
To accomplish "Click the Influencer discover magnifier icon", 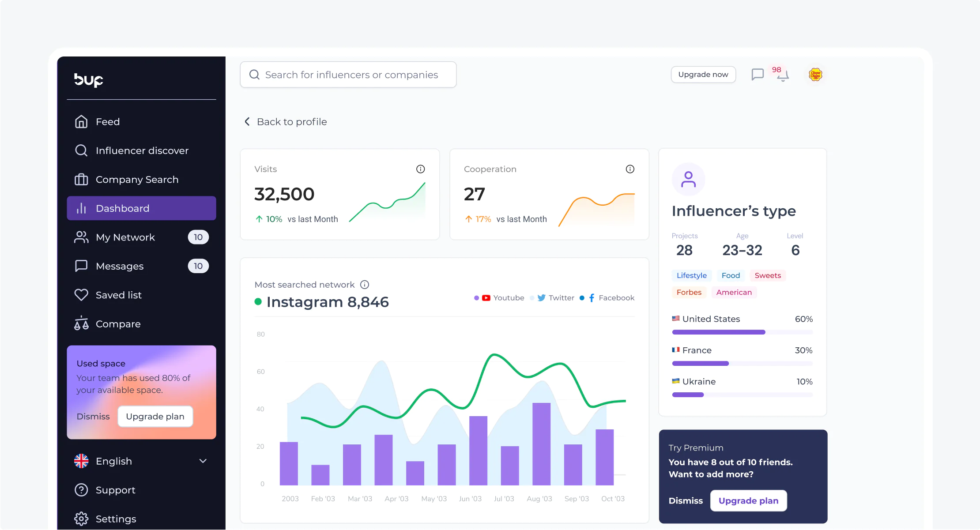I will coord(81,150).
